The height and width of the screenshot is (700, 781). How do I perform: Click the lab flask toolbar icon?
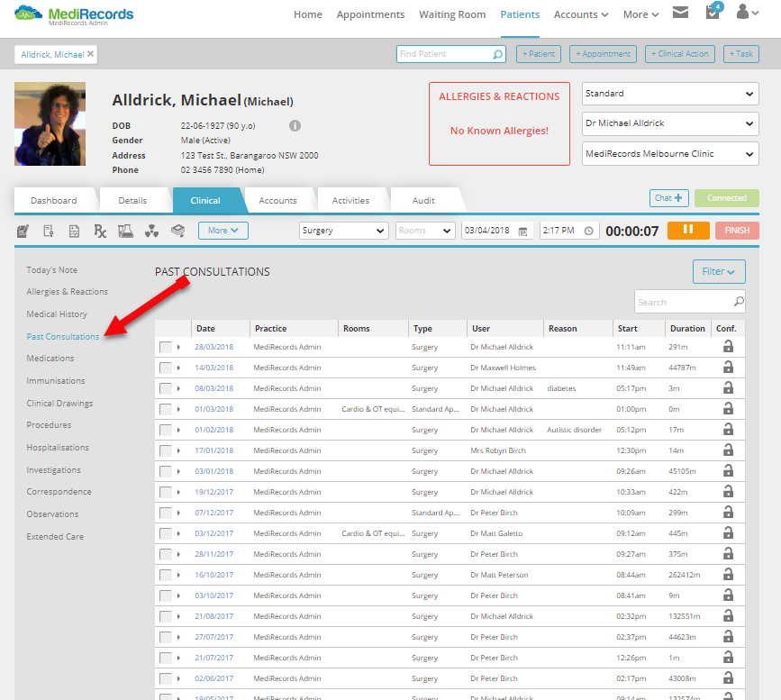pyautogui.click(x=125, y=231)
